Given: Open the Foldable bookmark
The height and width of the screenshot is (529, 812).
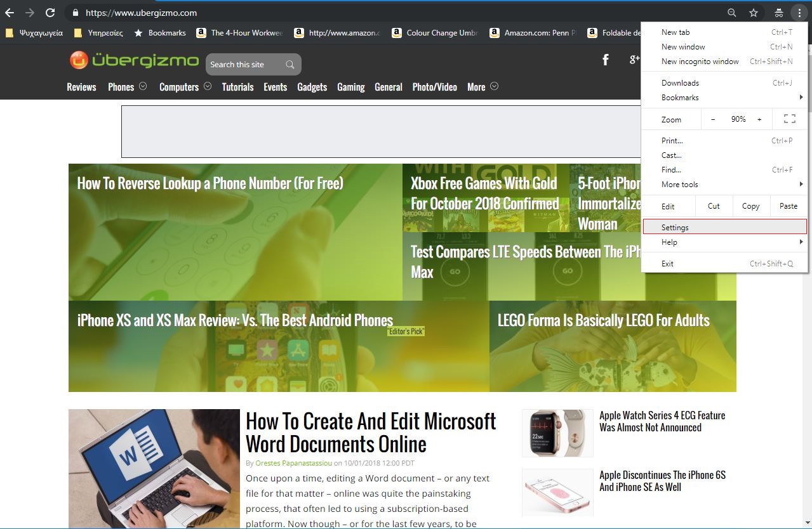Looking at the screenshot, I should point(614,33).
